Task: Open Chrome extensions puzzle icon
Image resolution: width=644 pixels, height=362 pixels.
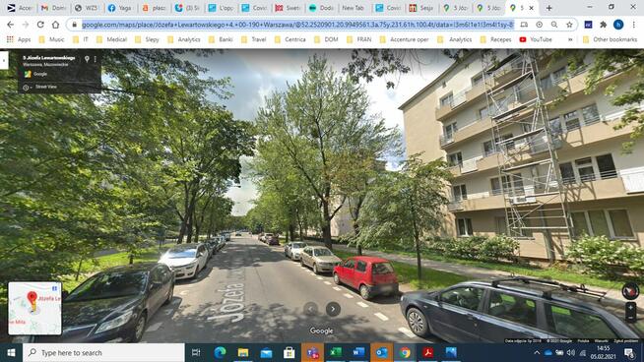Action: [x=603, y=25]
